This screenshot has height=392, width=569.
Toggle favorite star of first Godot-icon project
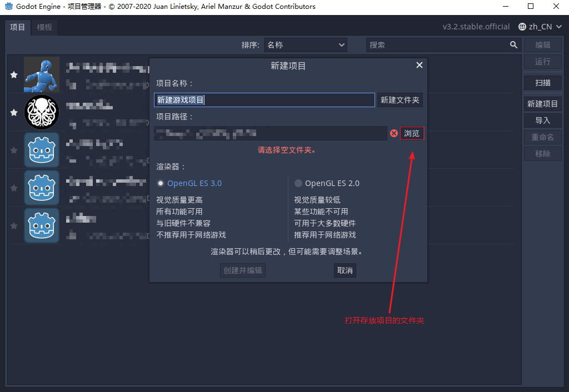click(x=14, y=150)
